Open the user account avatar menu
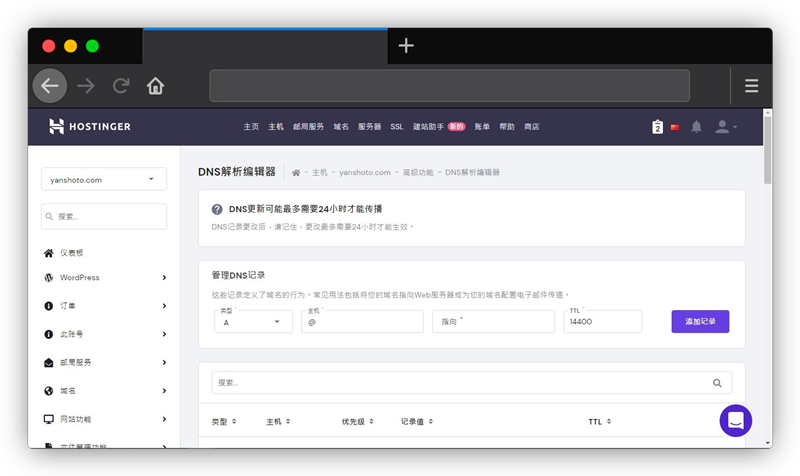Screen dimensions: 800x476 726,127
